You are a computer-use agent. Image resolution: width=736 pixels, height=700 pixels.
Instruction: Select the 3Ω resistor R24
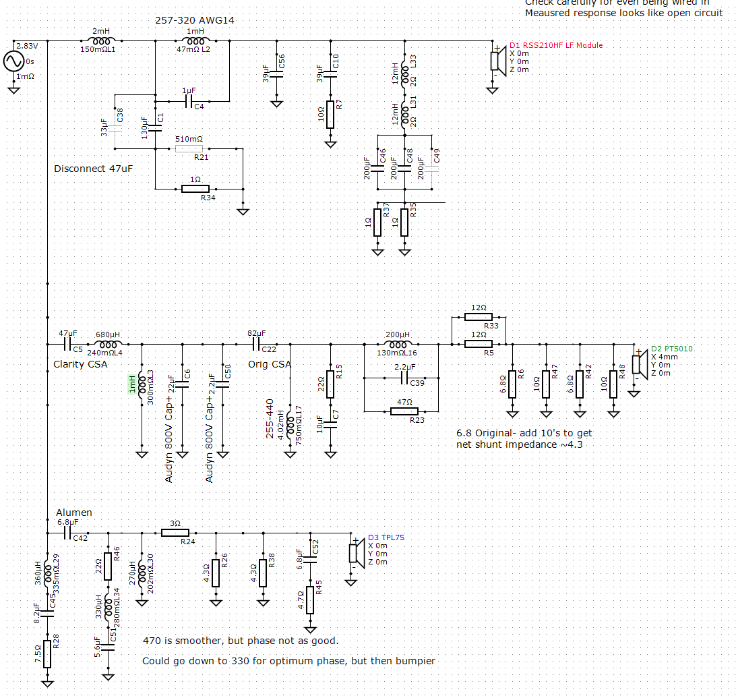175,533
